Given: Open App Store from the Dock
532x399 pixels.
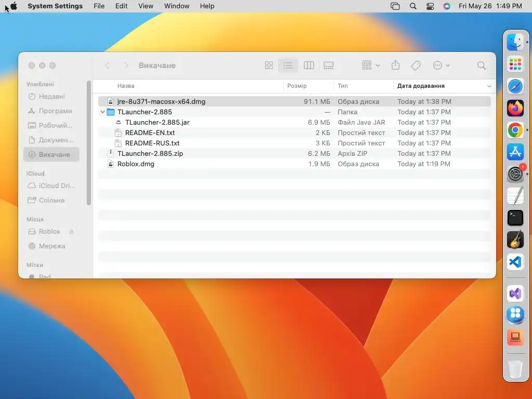Looking at the screenshot, I should pos(515,152).
